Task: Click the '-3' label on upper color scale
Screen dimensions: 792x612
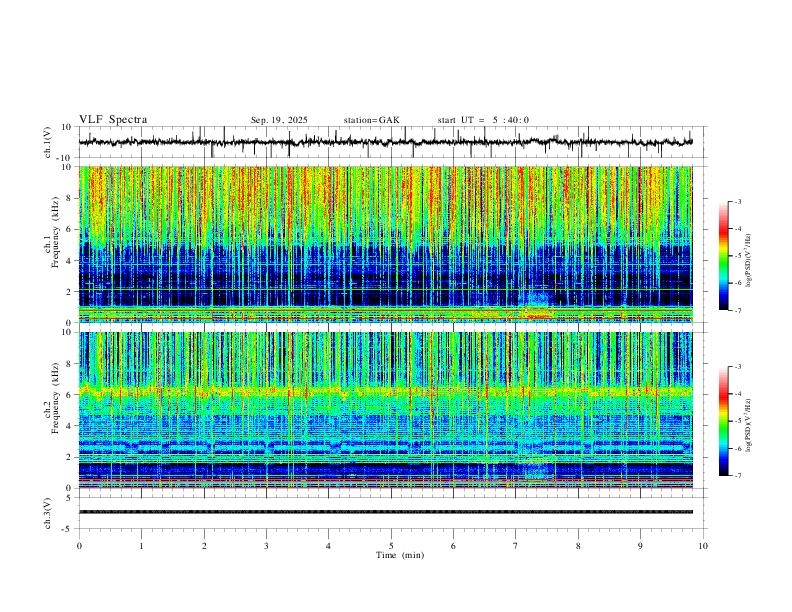Action: (x=737, y=201)
